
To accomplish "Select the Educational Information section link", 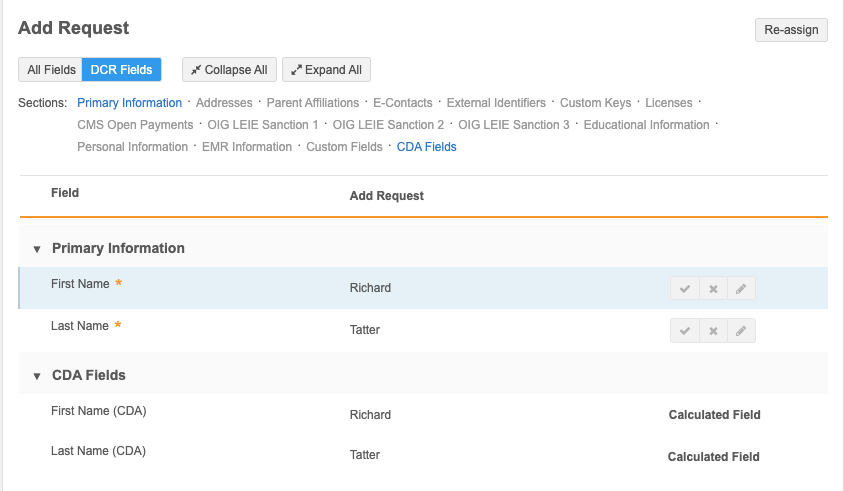I will pyautogui.click(x=646, y=125).
